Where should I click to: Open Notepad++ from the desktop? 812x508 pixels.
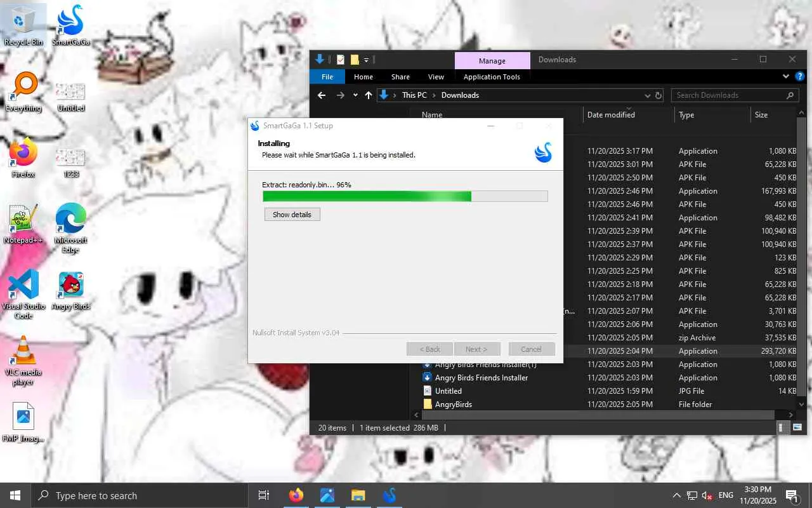point(23,225)
